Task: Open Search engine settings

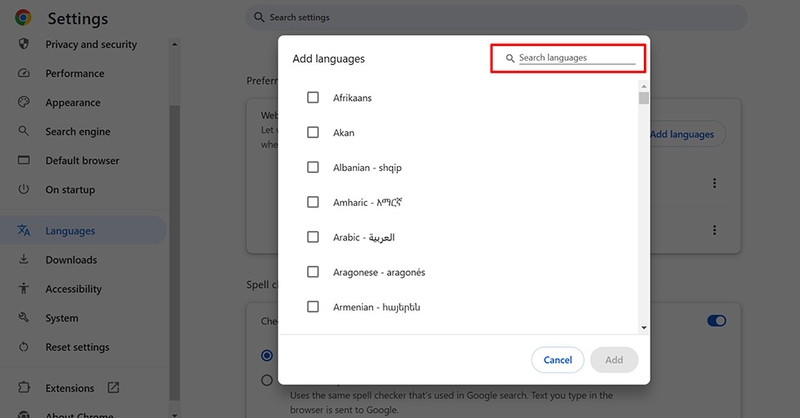Action: point(78,132)
